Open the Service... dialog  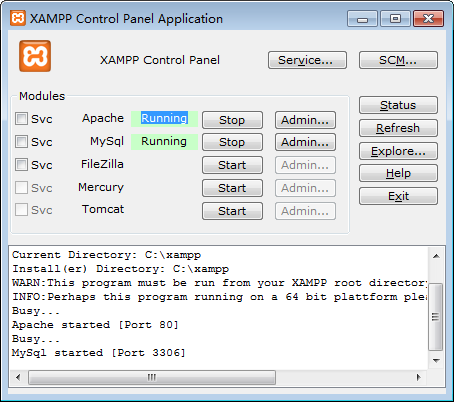click(307, 60)
